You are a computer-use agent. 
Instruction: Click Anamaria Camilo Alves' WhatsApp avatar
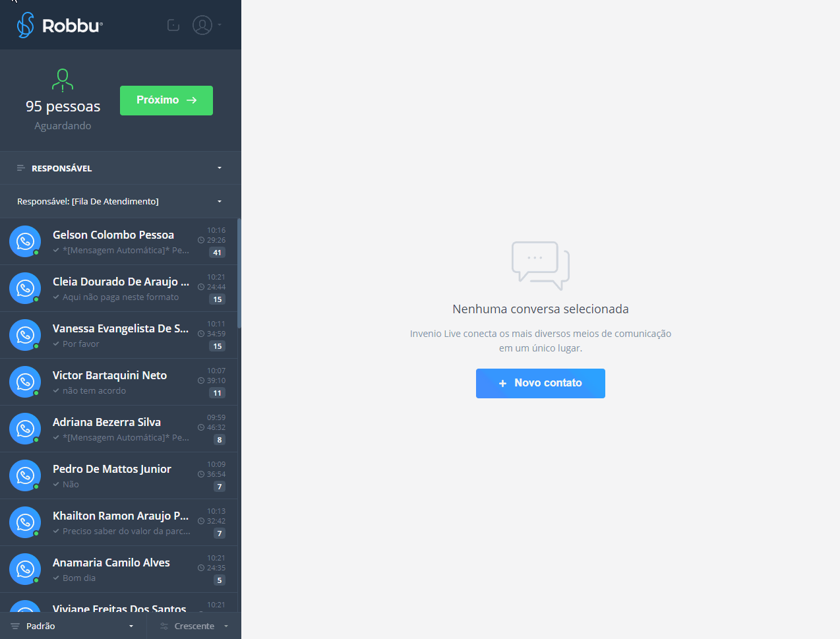[x=25, y=569]
